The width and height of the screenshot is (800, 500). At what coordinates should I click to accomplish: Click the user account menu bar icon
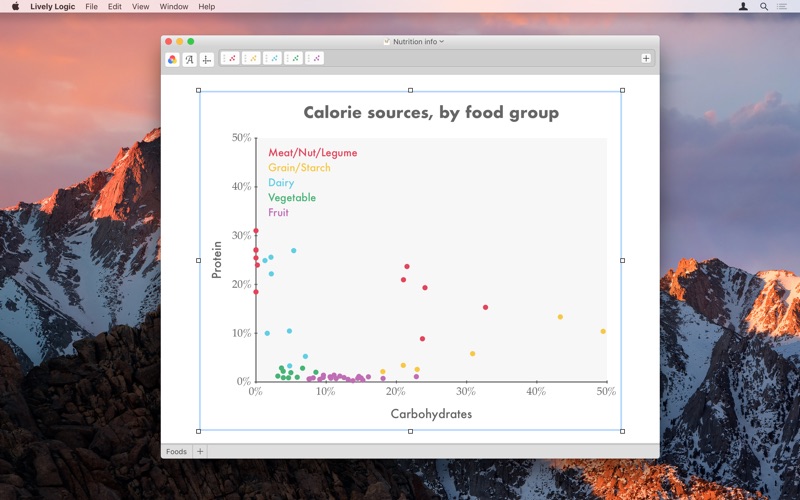coord(743,7)
